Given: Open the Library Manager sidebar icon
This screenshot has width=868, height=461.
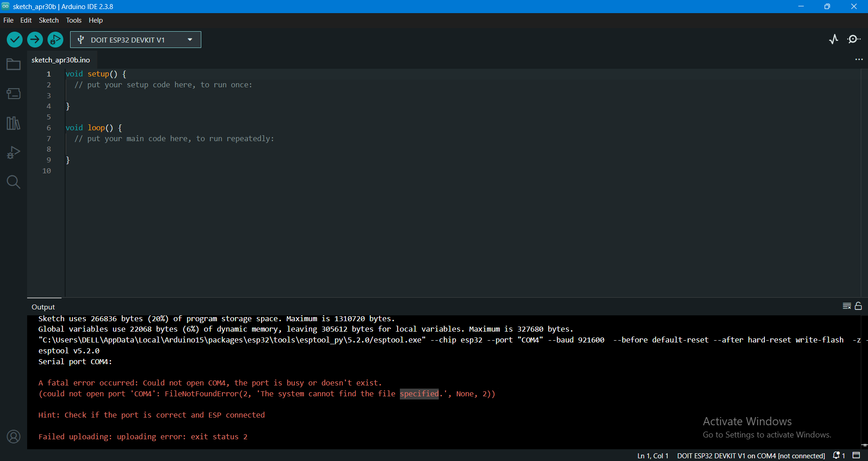Looking at the screenshot, I should (x=14, y=123).
